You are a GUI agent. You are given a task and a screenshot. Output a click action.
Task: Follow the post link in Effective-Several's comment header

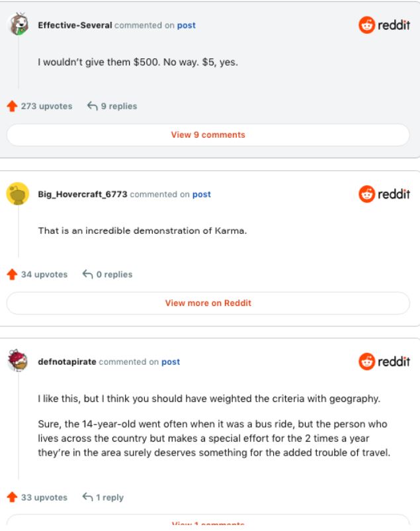click(x=187, y=25)
